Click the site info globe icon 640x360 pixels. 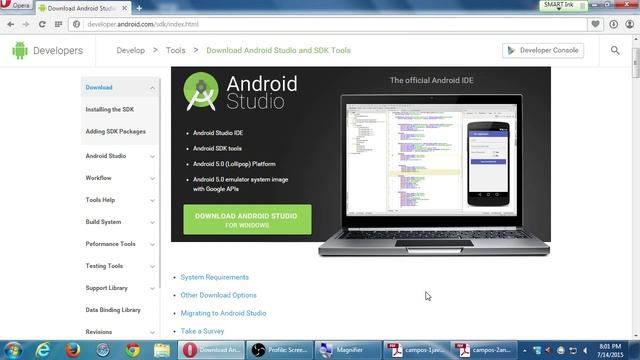76,24
